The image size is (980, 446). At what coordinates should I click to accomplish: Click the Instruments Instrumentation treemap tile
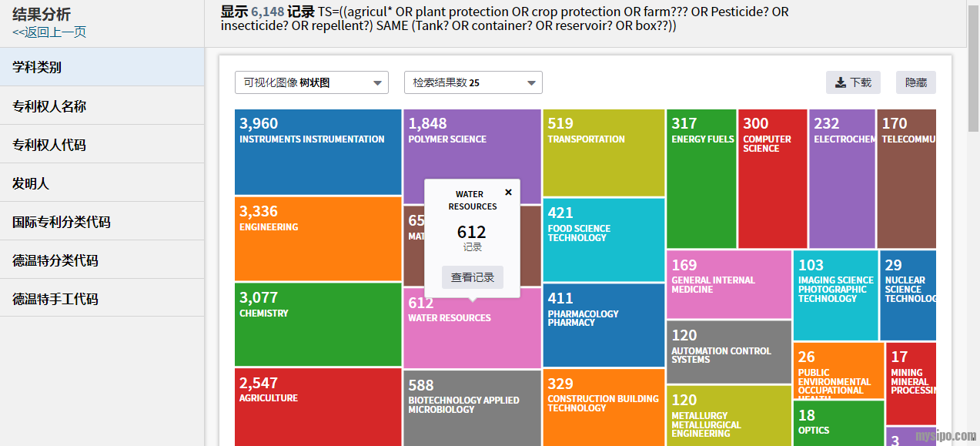318,152
